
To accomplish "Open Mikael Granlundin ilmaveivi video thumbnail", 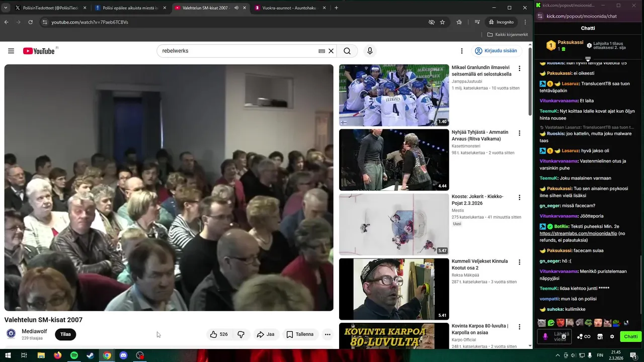I will 394,95.
